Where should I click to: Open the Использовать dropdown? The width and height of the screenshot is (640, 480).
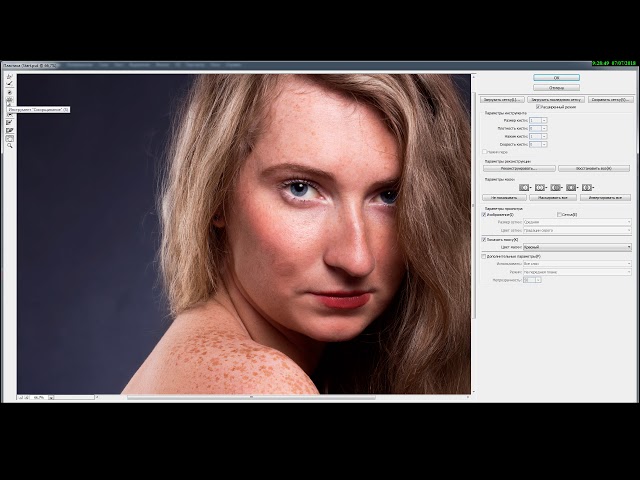pos(577,264)
